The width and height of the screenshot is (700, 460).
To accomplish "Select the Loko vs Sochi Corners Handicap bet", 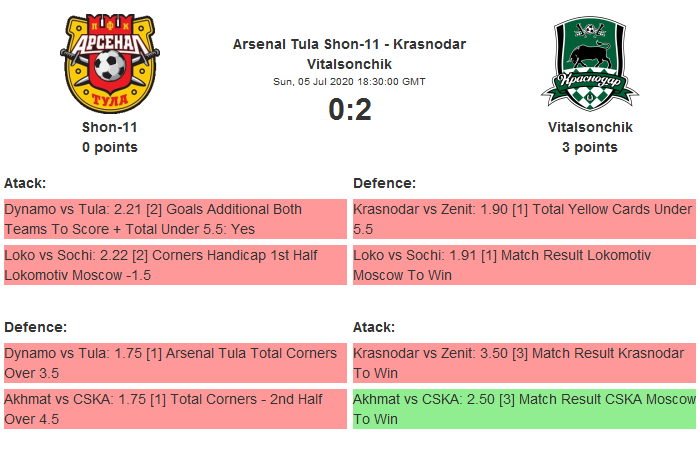I will point(174,265).
